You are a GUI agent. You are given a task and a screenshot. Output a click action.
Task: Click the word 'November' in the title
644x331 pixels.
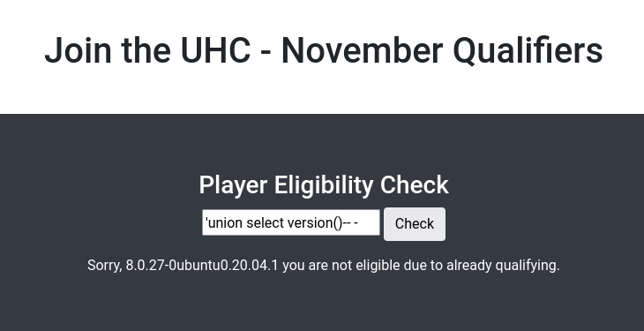(x=363, y=50)
